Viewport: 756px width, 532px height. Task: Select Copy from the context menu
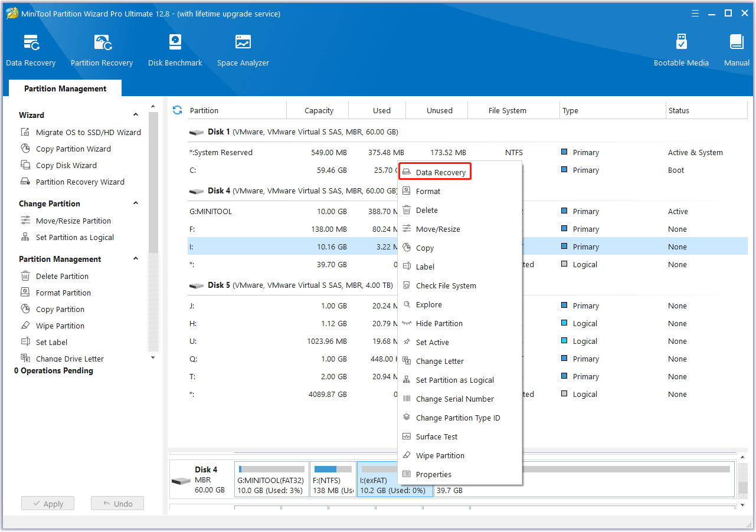tap(460, 248)
